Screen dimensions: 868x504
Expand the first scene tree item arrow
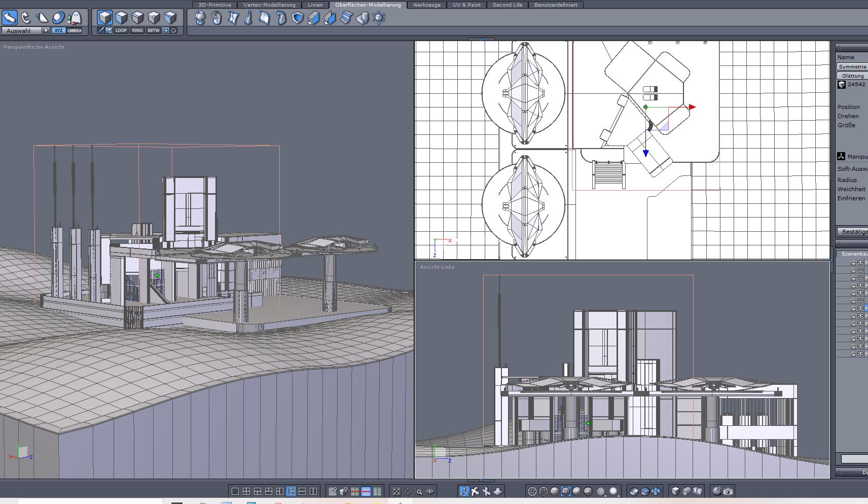pyautogui.click(x=866, y=262)
